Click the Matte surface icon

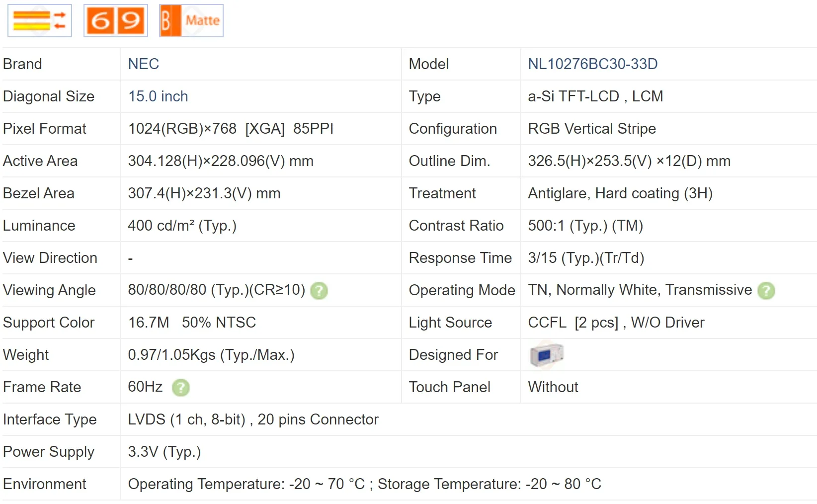click(x=191, y=21)
